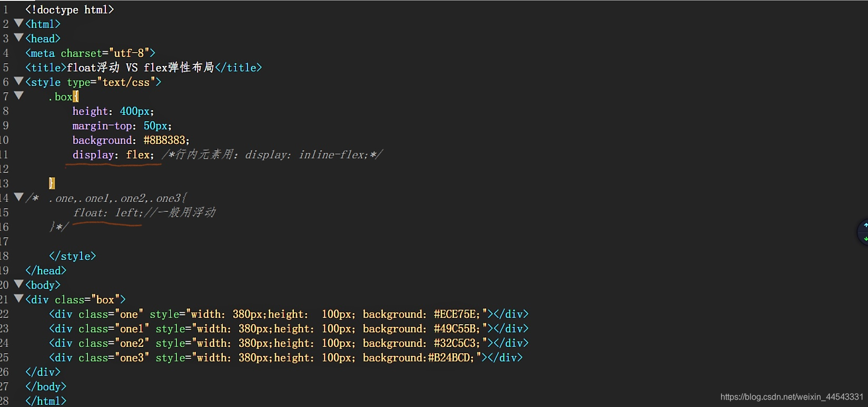Click the class "one3" attribute
The height and width of the screenshot is (407, 868).
pyautogui.click(x=114, y=358)
